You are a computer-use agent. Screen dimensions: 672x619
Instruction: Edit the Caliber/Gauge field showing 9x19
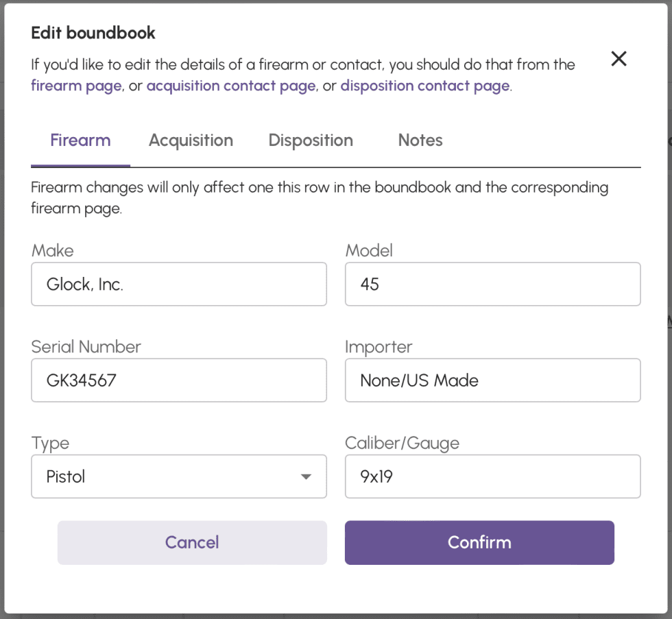tap(492, 476)
